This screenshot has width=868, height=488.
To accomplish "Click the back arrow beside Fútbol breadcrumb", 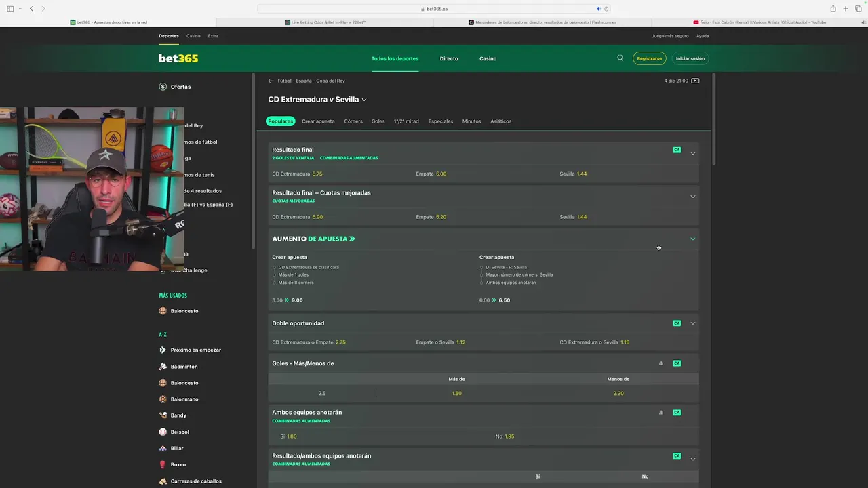I will coord(271,81).
